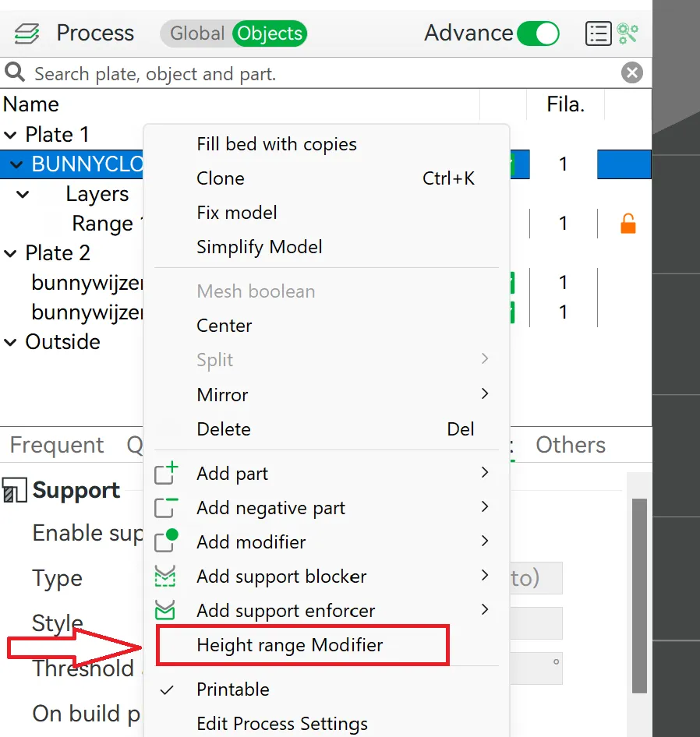The image size is (700, 737).
Task: Click the green preset search gears icon
Action: (x=628, y=33)
